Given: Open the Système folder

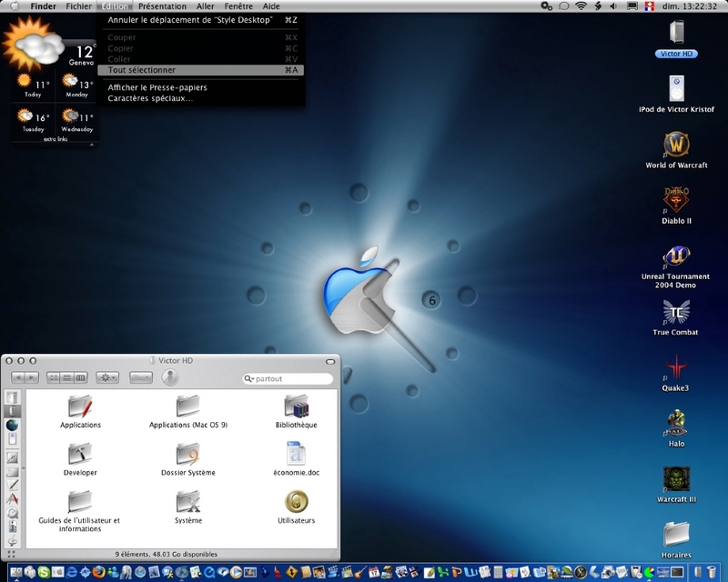Looking at the screenshot, I should tap(188, 507).
